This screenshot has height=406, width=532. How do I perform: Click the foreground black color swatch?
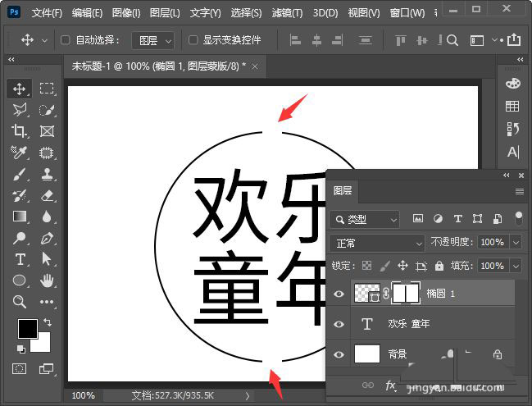pos(27,327)
